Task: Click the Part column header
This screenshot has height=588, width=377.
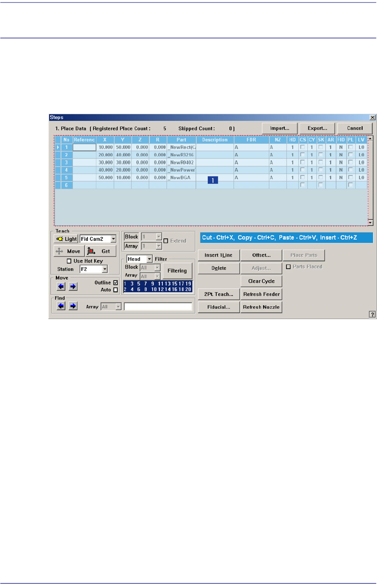Action: [181, 140]
